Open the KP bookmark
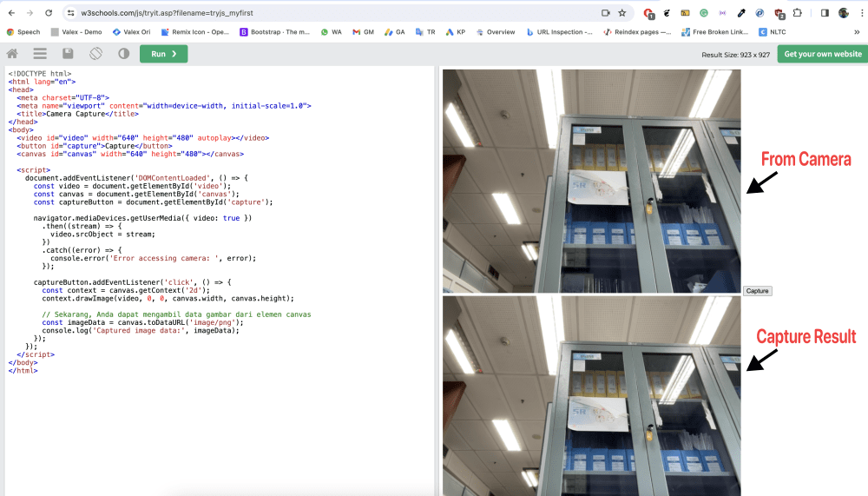Viewport: 868px width, 496px height. click(x=455, y=32)
